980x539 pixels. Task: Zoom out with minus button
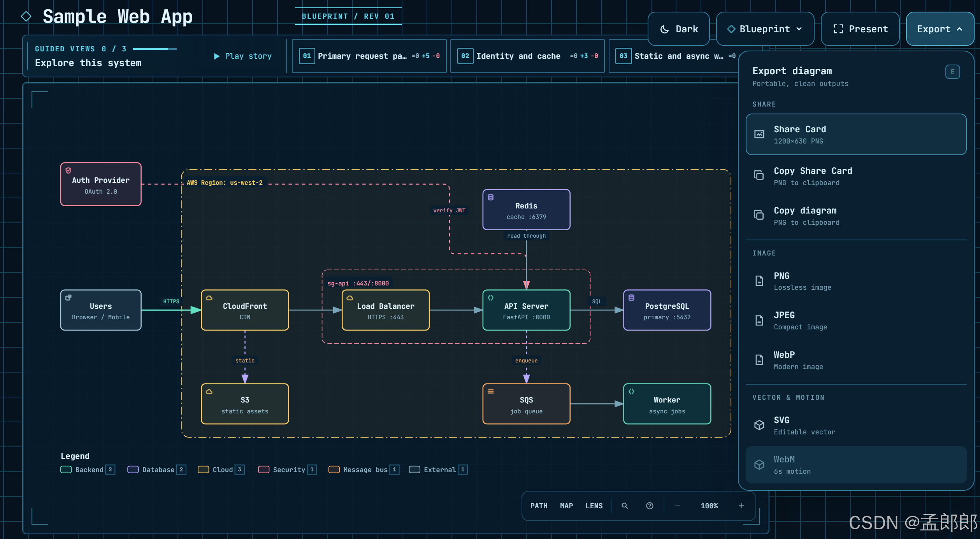click(x=678, y=506)
